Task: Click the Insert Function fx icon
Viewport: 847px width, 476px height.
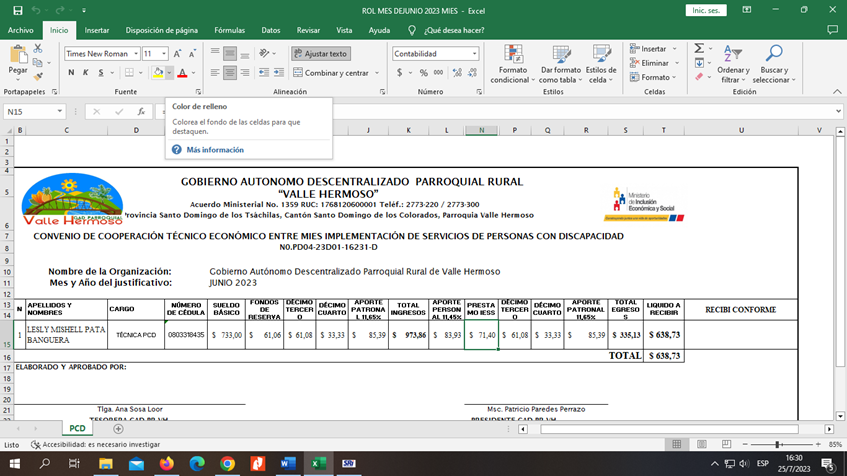Action: (x=142, y=112)
